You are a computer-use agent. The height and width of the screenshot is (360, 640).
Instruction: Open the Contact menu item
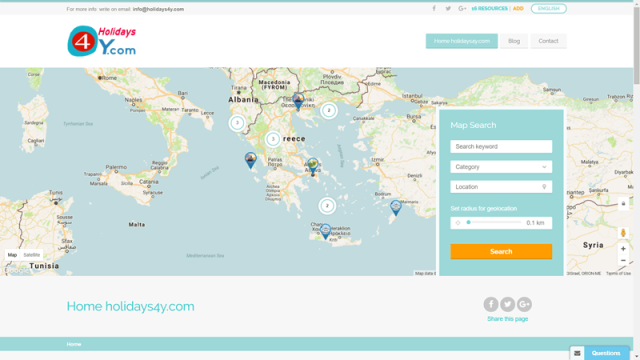[548, 41]
